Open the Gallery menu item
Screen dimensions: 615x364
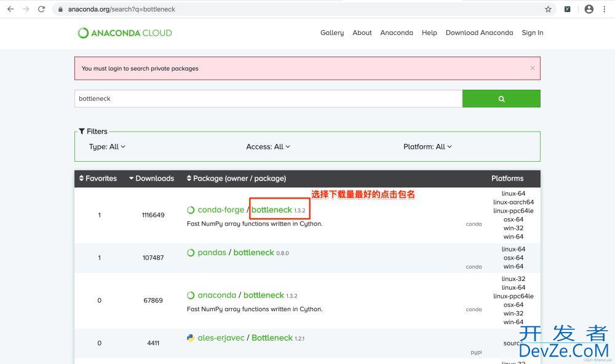(x=332, y=33)
